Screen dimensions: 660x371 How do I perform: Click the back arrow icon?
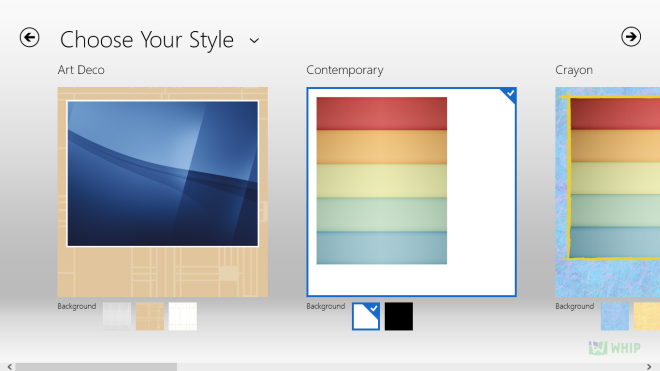(29, 37)
